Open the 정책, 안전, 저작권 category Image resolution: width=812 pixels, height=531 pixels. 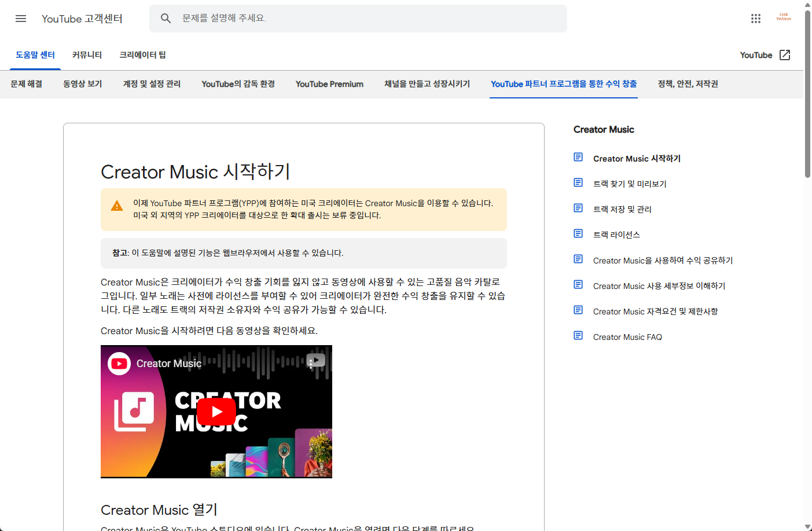click(688, 84)
